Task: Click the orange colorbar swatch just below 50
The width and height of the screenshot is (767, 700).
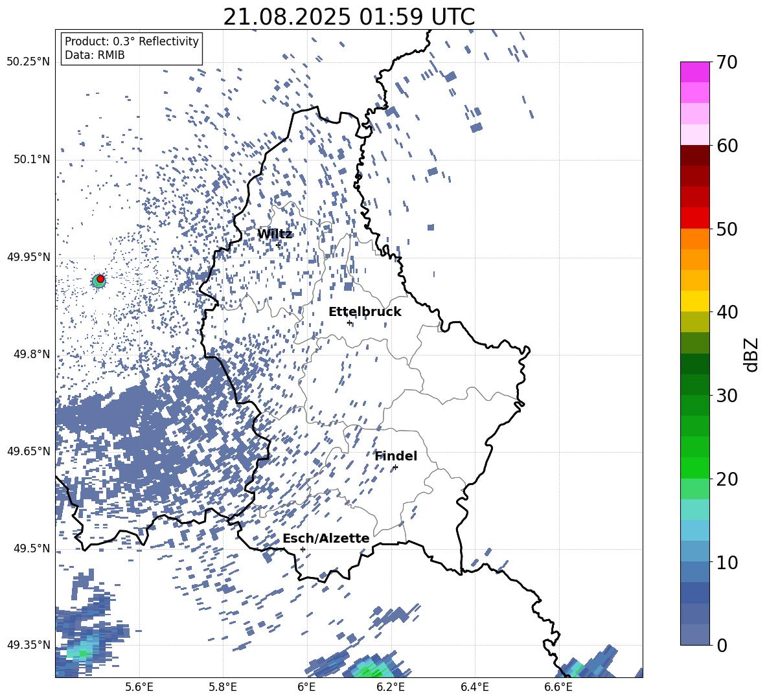Action: tap(695, 238)
